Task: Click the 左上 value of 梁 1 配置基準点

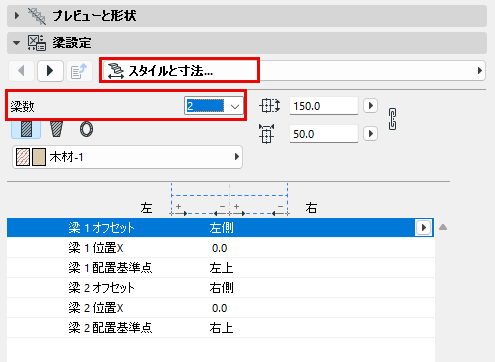Action: [x=221, y=268]
